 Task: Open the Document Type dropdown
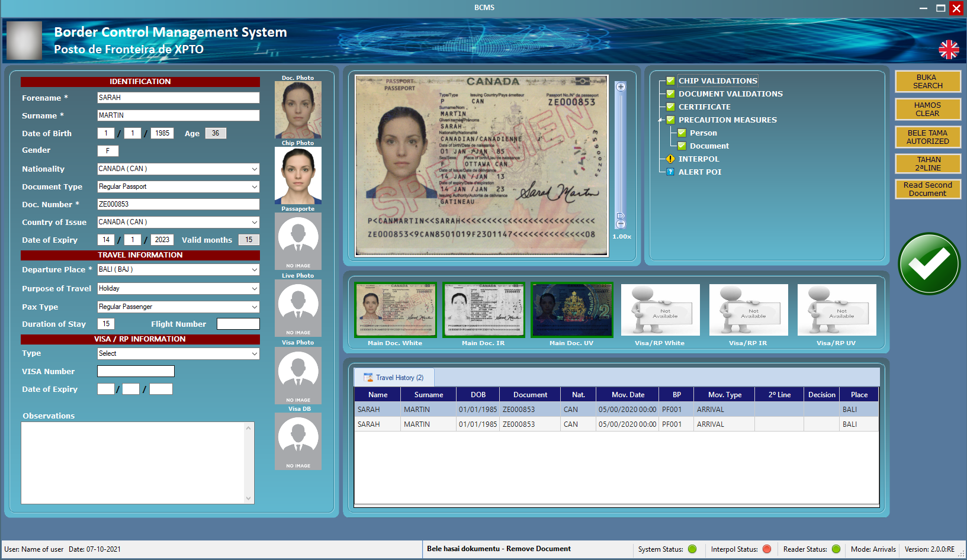tap(255, 186)
